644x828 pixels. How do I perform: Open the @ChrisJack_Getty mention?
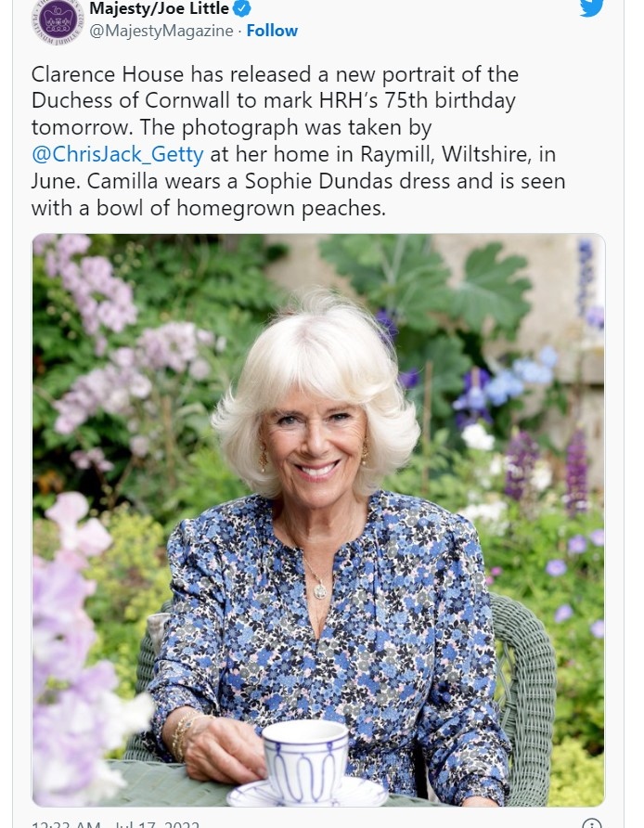tap(117, 154)
